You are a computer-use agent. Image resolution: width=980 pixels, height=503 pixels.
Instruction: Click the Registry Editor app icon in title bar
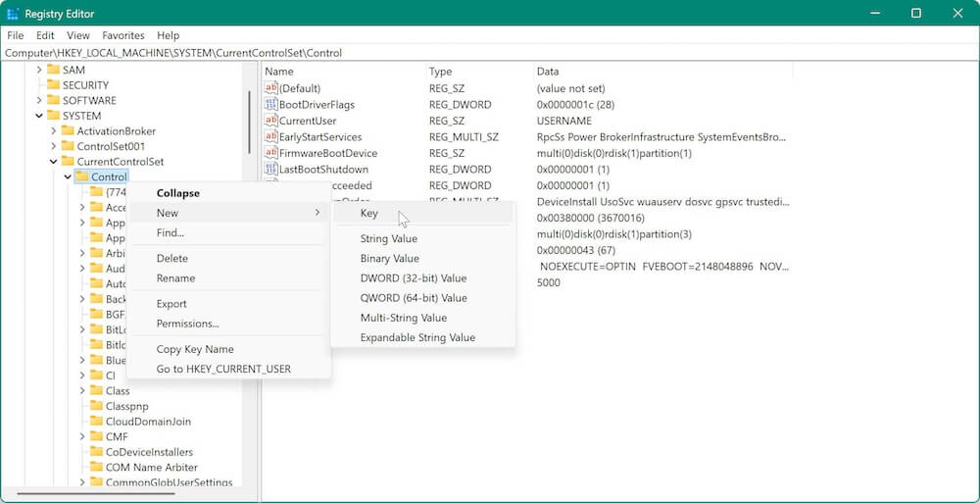(x=14, y=13)
